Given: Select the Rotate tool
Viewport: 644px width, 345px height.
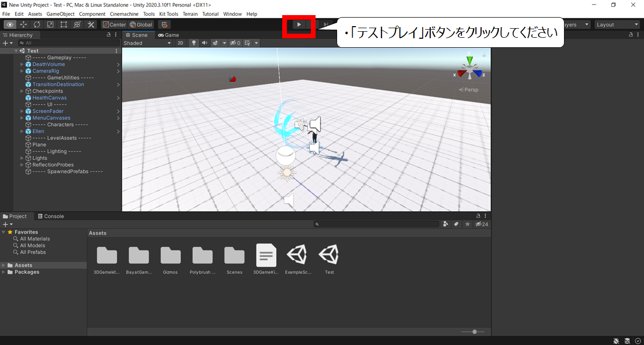Looking at the screenshot, I should point(37,25).
